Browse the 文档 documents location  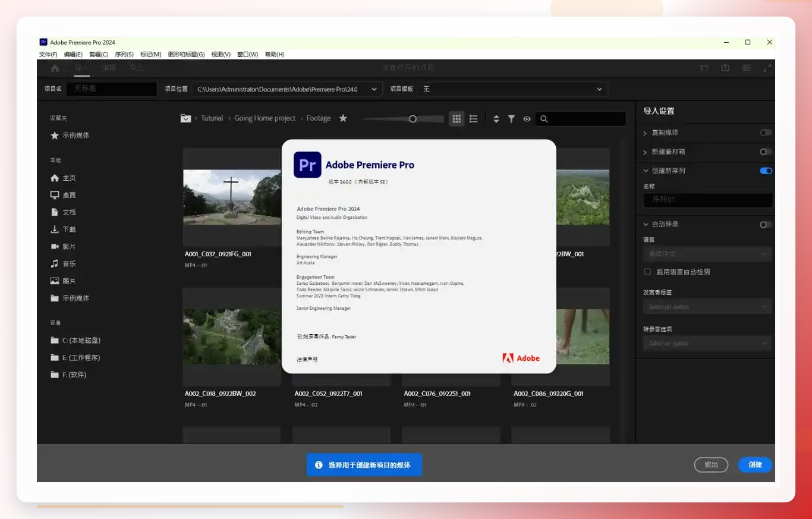point(63,212)
